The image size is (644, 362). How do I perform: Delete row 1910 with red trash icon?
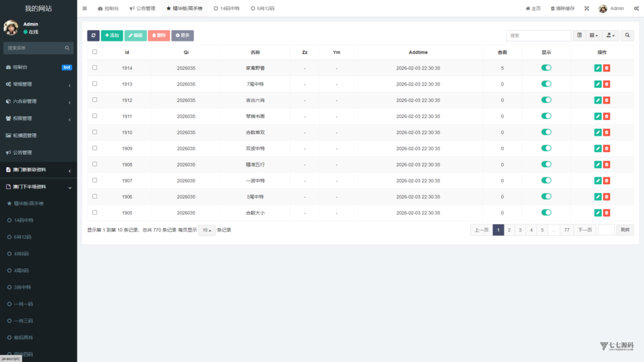(607, 132)
